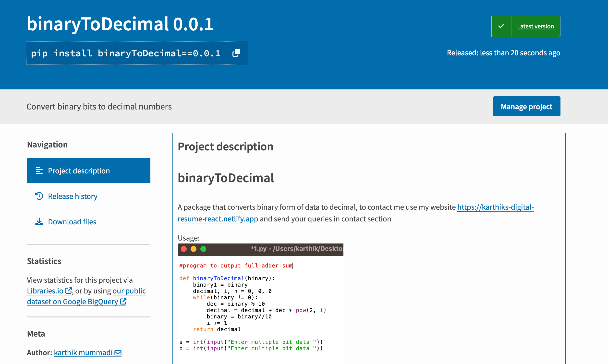This screenshot has height=364, width=608.
Task: Click the 'Convert binary bits to decimal numbers' summary
Action: click(99, 107)
